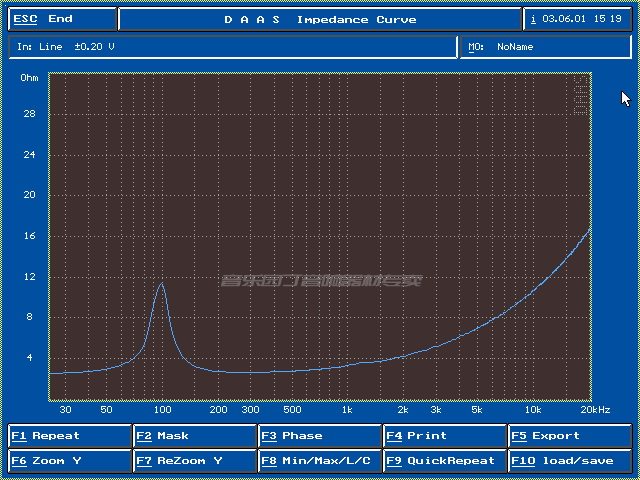Click the 4 Ohm axis value

(29, 358)
